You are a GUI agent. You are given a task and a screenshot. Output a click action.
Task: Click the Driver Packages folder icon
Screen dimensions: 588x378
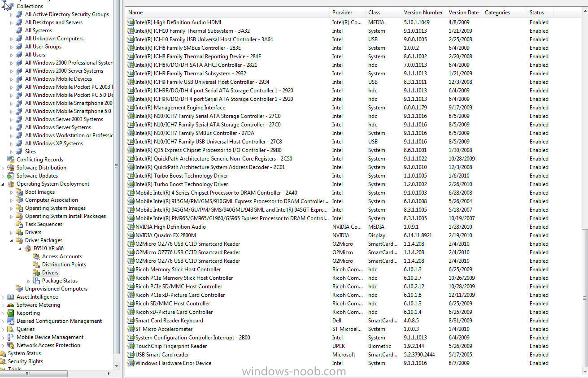pos(19,240)
